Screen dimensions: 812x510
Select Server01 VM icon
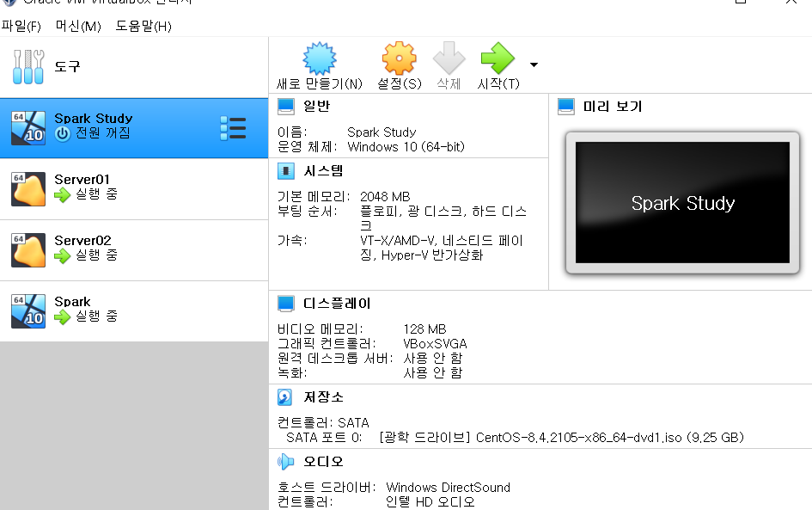point(28,188)
